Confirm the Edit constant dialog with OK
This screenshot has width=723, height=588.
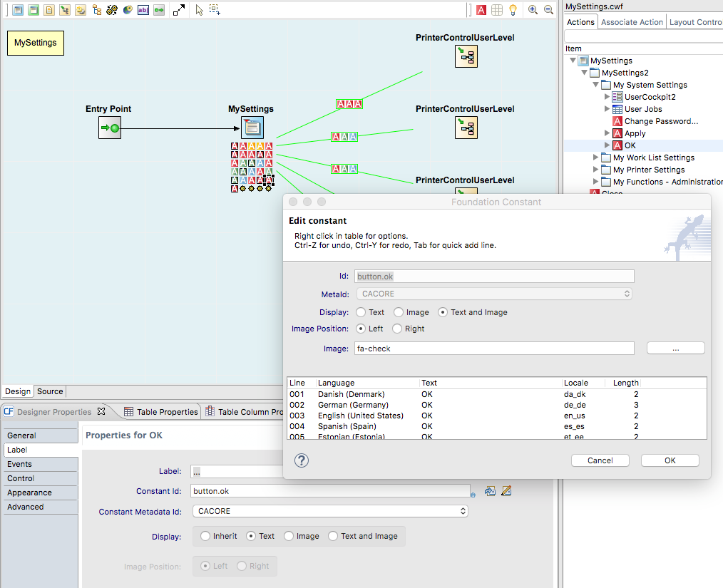670,460
